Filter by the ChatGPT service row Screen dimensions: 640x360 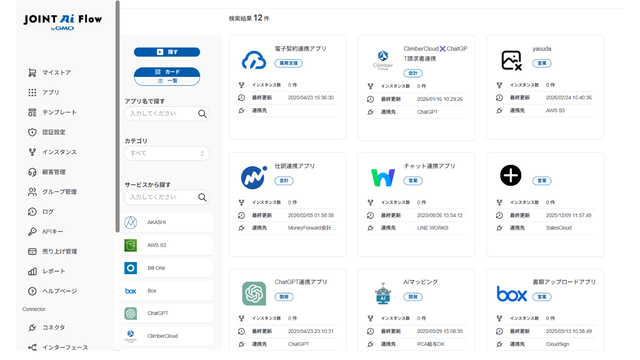[167, 313]
